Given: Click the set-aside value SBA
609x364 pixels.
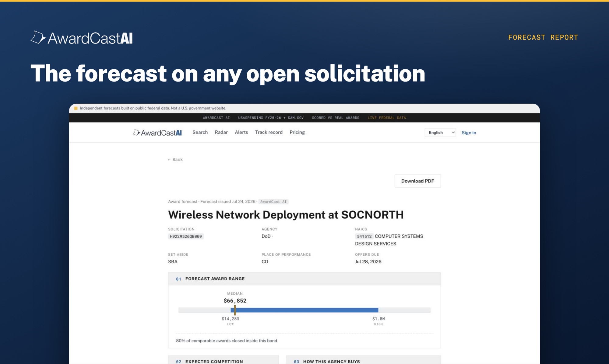Looking at the screenshot, I should point(173,262).
